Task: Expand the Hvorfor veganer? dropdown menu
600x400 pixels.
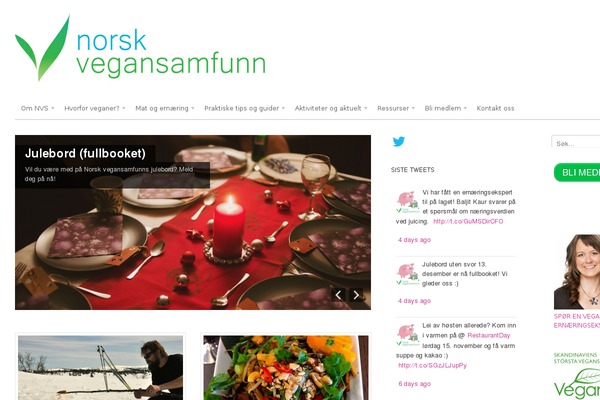Action: pos(95,108)
